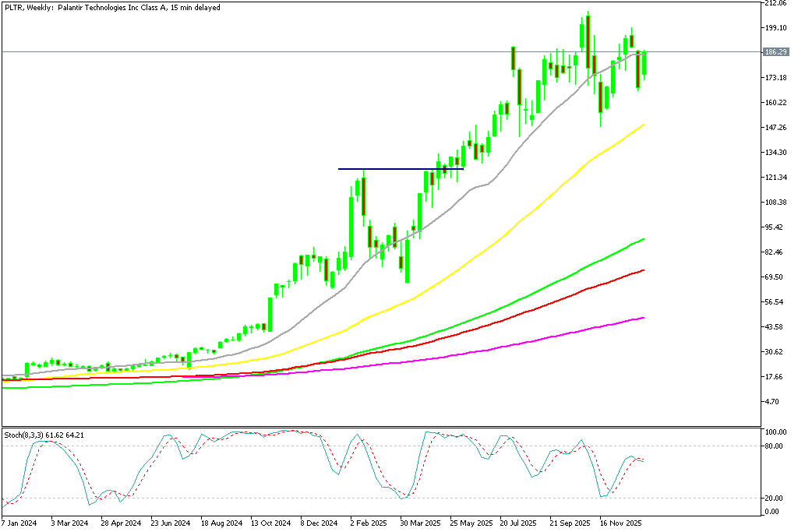Click the 212.06 price scale value
The height and width of the screenshot is (532, 798).
tap(776, 2)
